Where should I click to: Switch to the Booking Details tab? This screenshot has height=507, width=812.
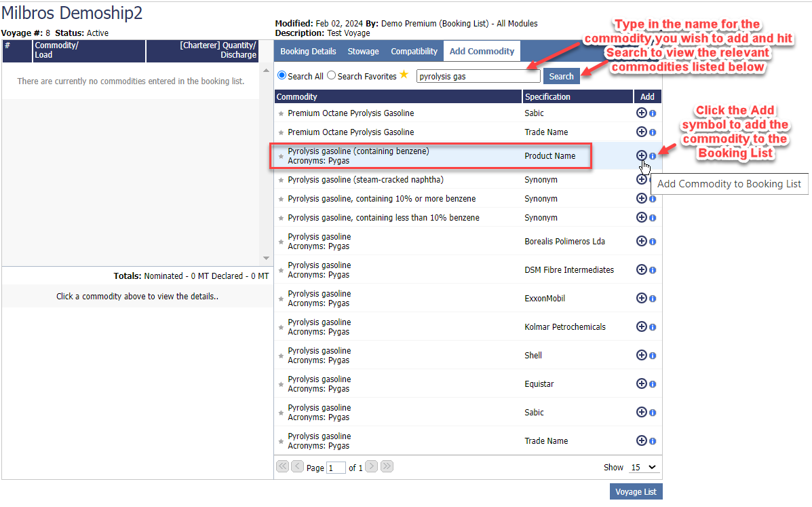308,52
